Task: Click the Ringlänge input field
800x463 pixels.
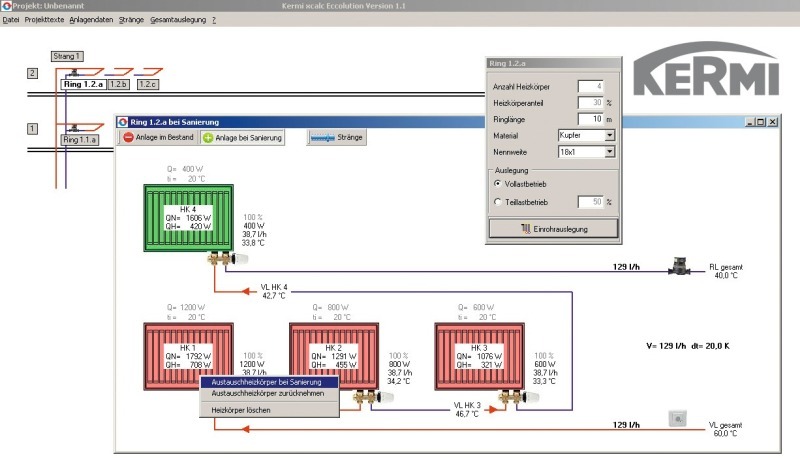Action: (591, 119)
